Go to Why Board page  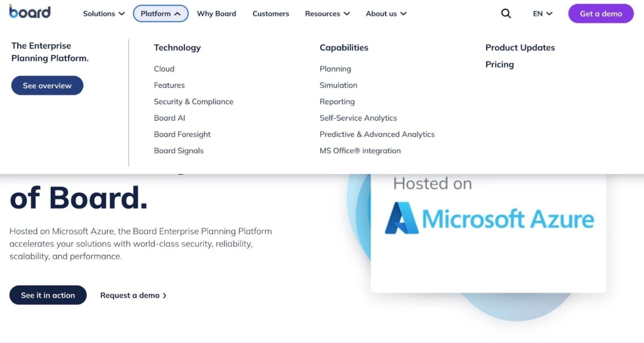coord(216,14)
